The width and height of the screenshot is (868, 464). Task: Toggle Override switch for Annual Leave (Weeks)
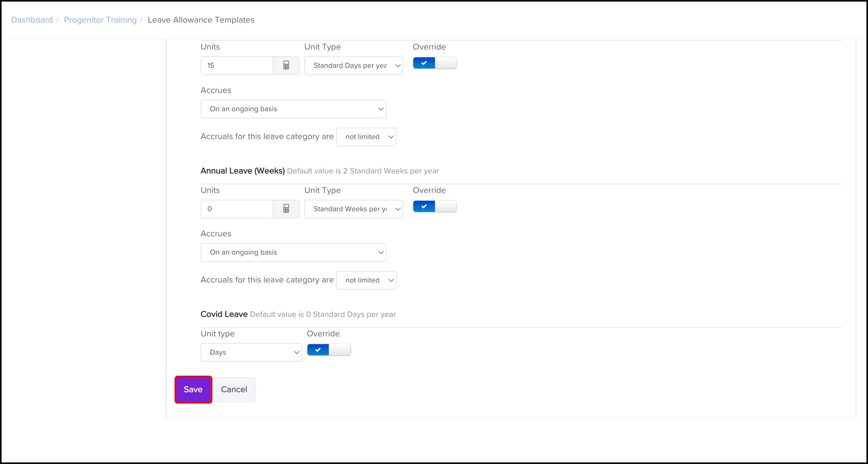click(x=435, y=206)
